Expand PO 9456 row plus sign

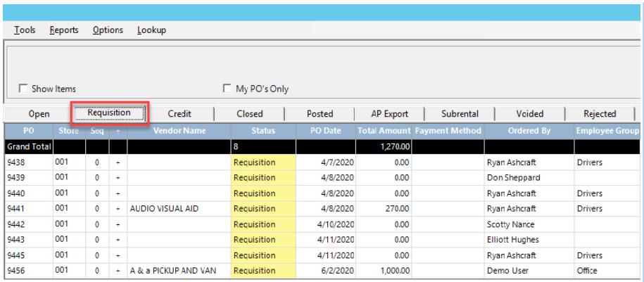point(118,271)
